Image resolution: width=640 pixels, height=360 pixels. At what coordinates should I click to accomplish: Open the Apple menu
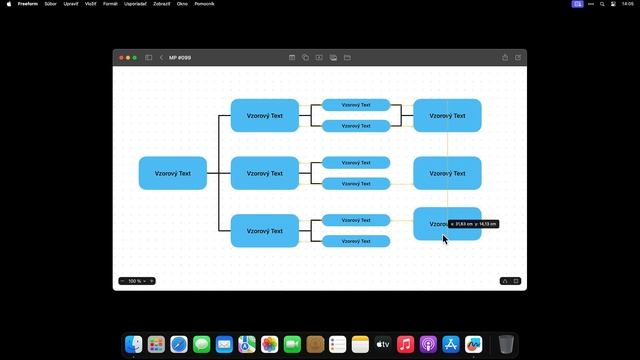(9, 4)
